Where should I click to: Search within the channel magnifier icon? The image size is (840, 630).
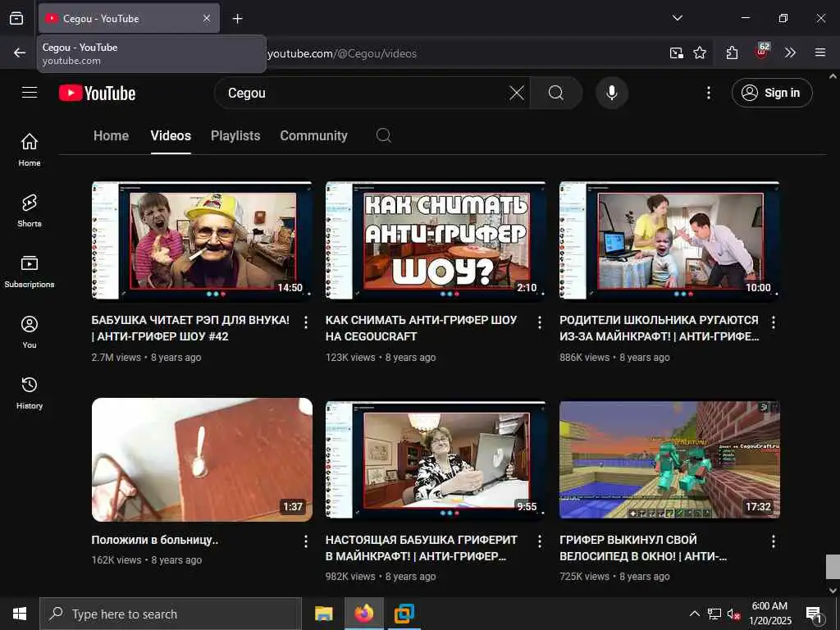click(x=384, y=135)
